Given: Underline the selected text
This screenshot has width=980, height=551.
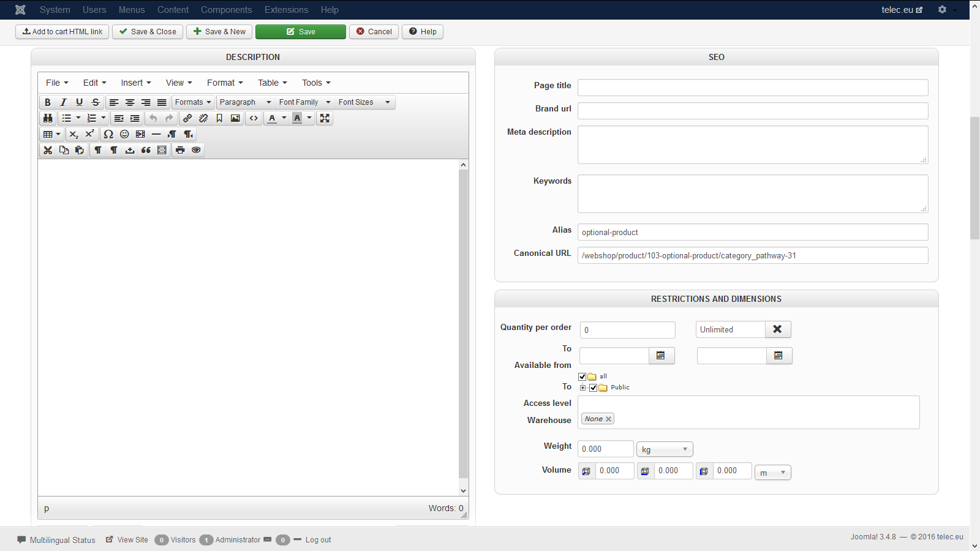Looking at the screenshot, I should [79, 102].
